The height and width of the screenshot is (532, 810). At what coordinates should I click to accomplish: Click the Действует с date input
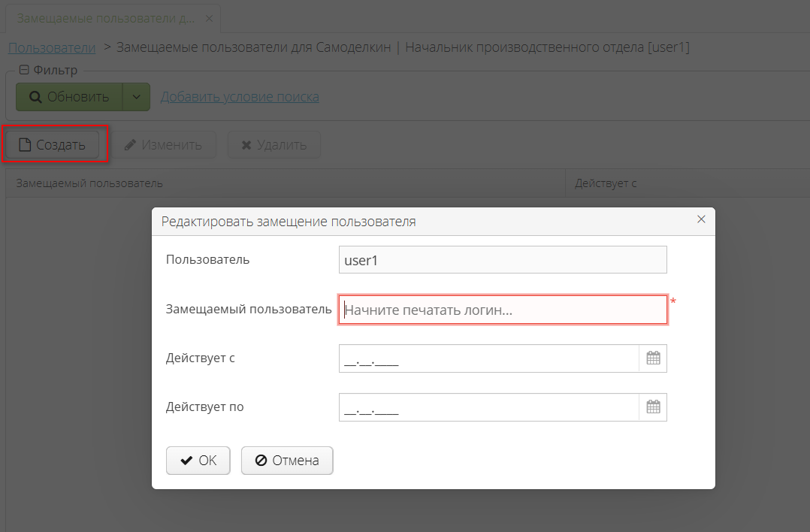(488, 358)
